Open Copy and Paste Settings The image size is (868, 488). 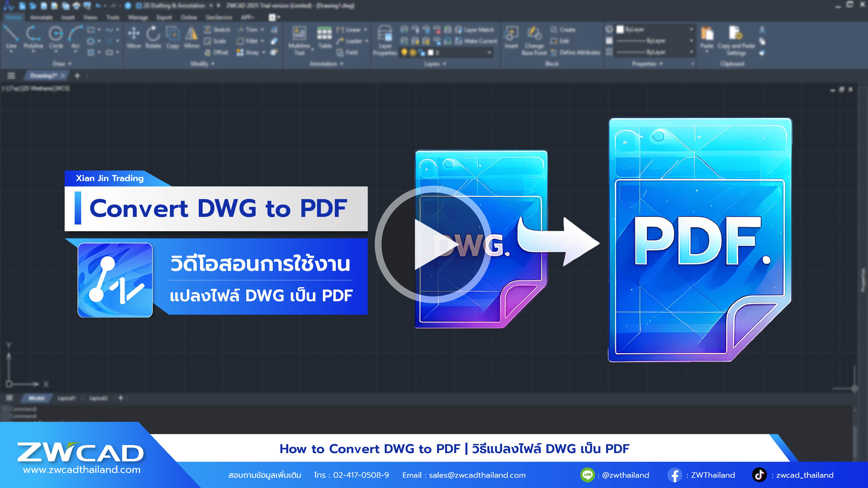(736, 41)
